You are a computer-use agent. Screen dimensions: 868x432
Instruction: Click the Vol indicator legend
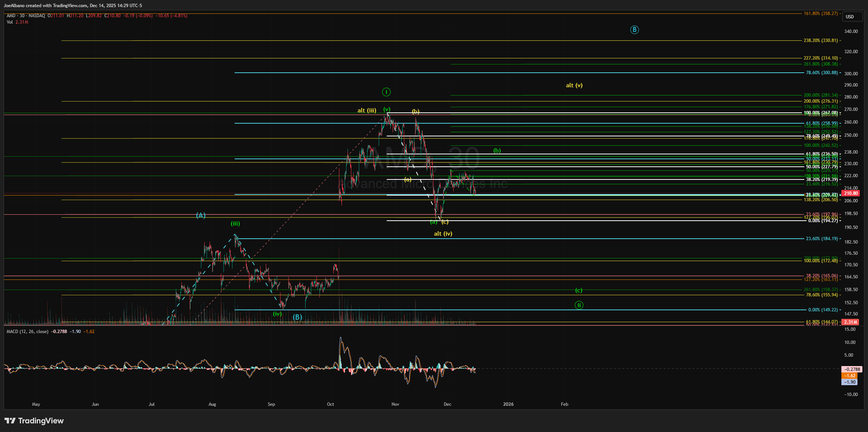point(10,22)
